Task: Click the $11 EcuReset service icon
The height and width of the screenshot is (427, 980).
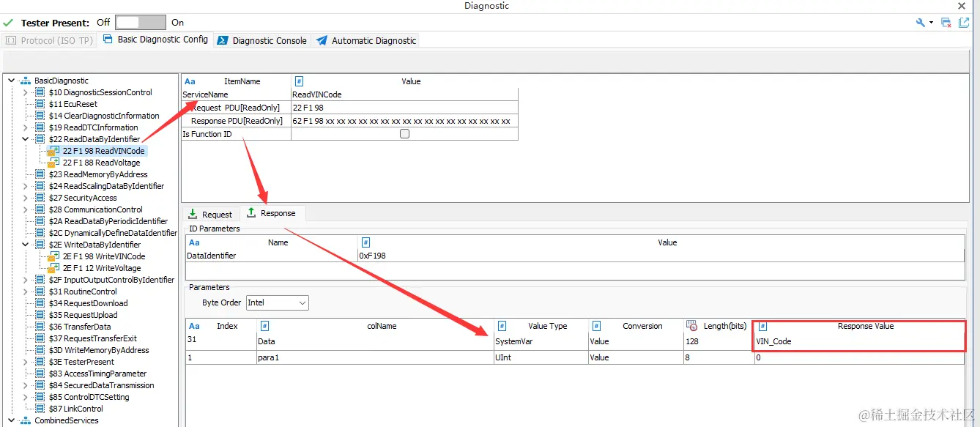Action: pos(40,104)
